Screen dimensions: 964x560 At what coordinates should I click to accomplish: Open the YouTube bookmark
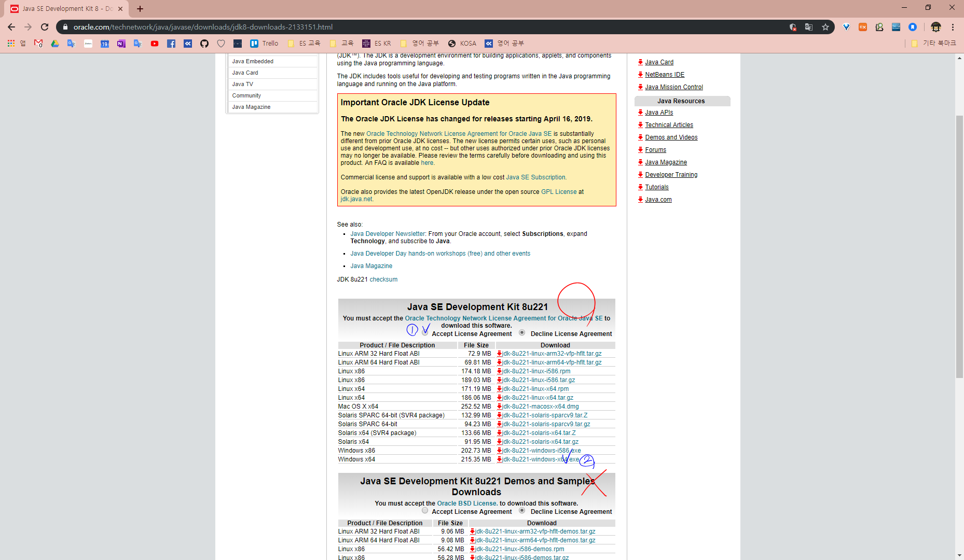(155, 44)
